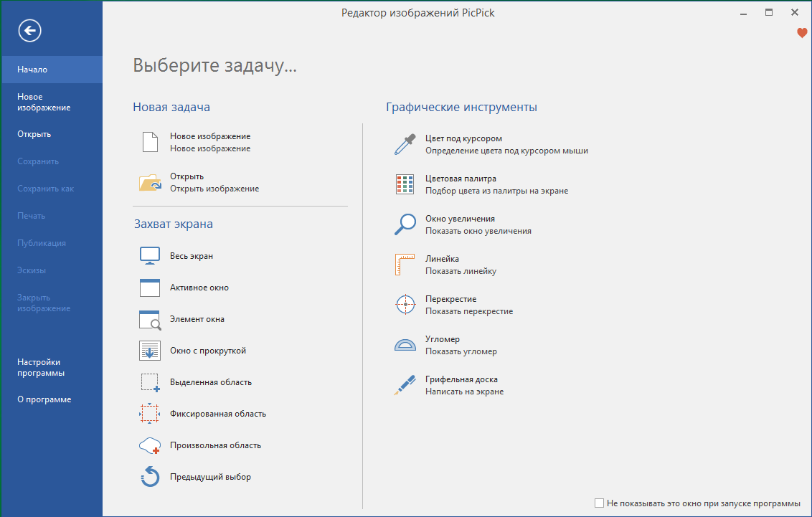Click О программе in the sidebar
Viewport: 812px width, 517px height.
tap(44, 399)
